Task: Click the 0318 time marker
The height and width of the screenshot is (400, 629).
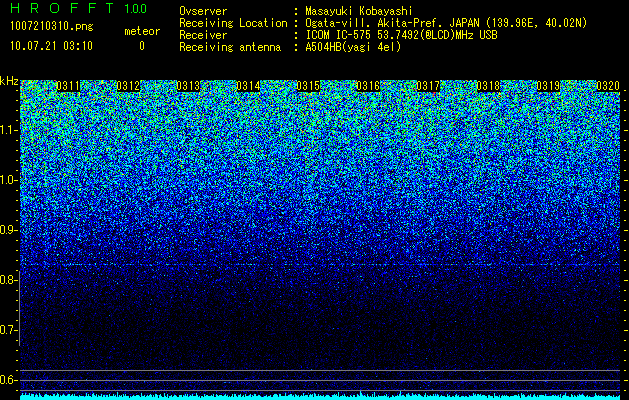Action: point(488,86)
